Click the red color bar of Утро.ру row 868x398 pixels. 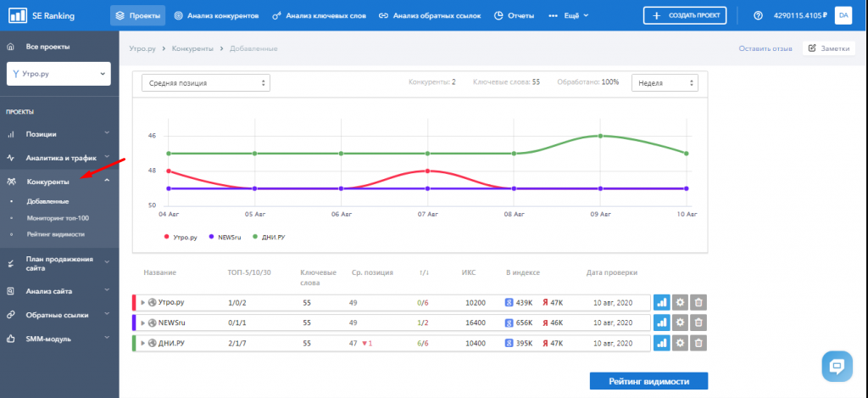pyautogui.click(x=134, y=302)
